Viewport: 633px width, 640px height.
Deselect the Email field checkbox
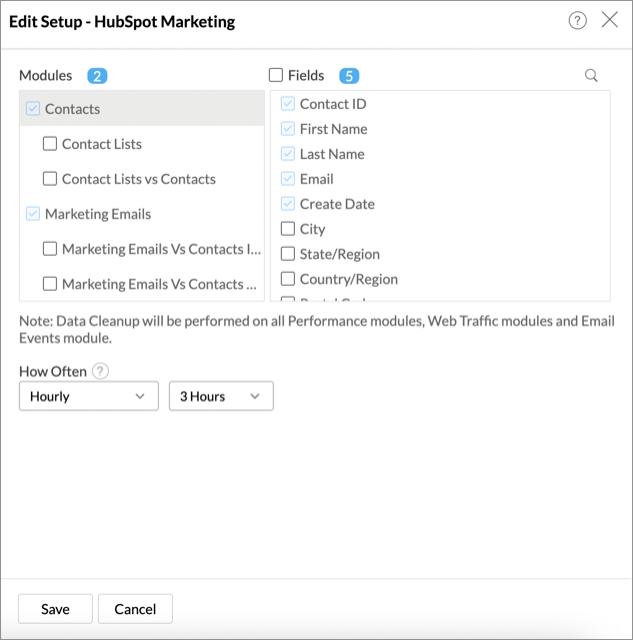click(288, 179)
